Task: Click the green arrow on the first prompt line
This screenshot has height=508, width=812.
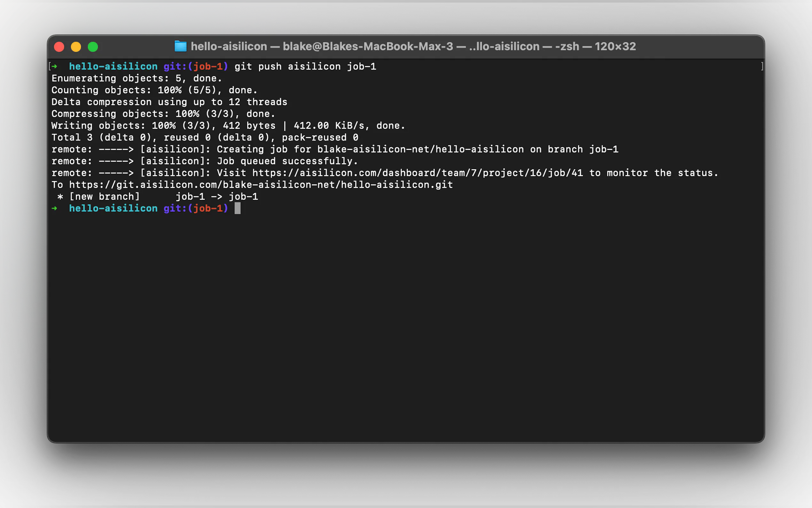Action: (x=54, y=67)
